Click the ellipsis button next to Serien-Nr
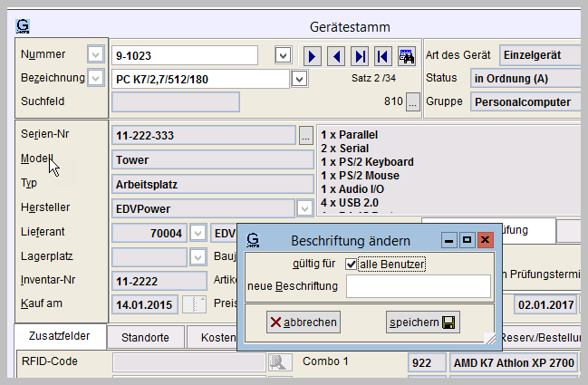The image size is (588, 385). tap(307, 136)
